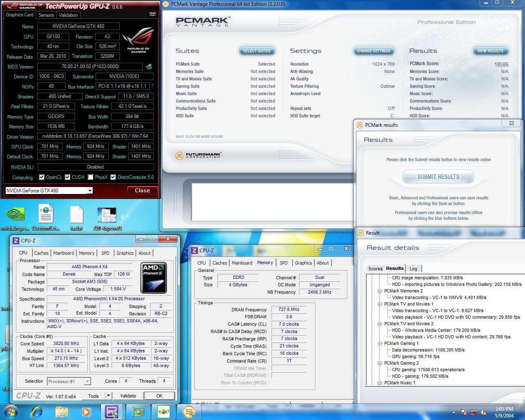This screenshot has width=525, height=420.
Task: Switch to GPU-Z Sensors tab
Action: [46, 15]
